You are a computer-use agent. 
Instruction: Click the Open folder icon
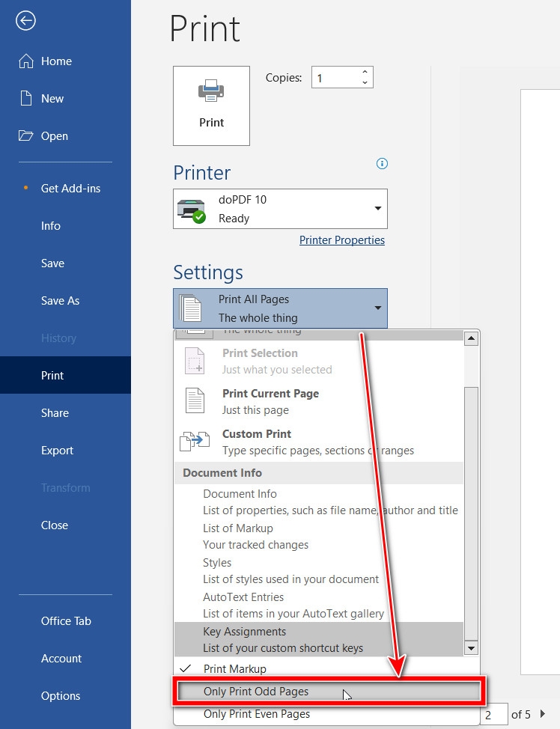[25, 135]
